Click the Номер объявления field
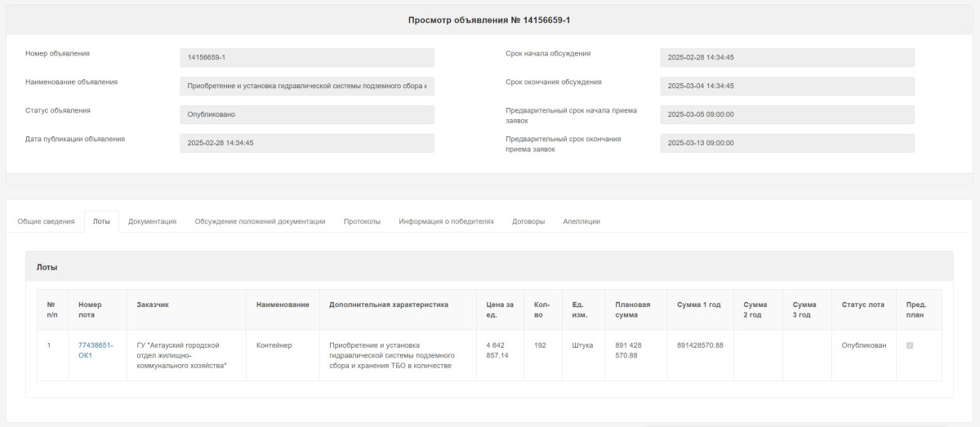The height and width of the screenshot is (427, 980). coord(307,58)
